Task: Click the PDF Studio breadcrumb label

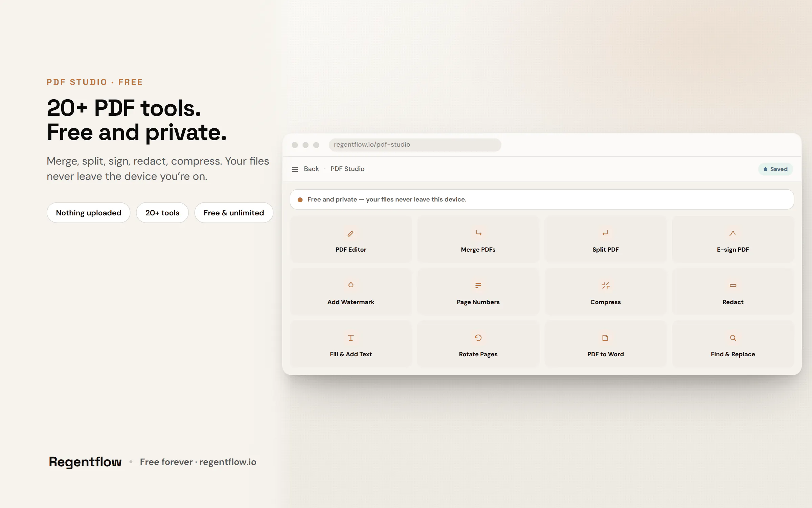Action: pos(347,169)
